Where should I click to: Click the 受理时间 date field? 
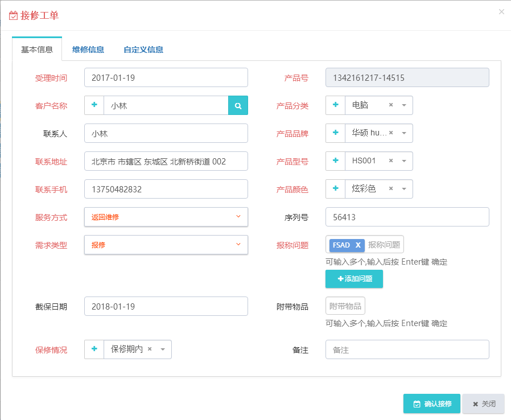(x=166, y=77)
